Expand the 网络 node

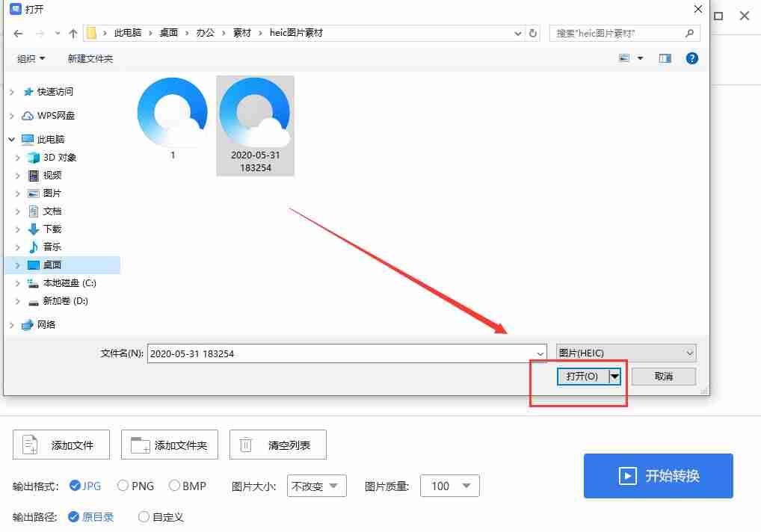12,324
